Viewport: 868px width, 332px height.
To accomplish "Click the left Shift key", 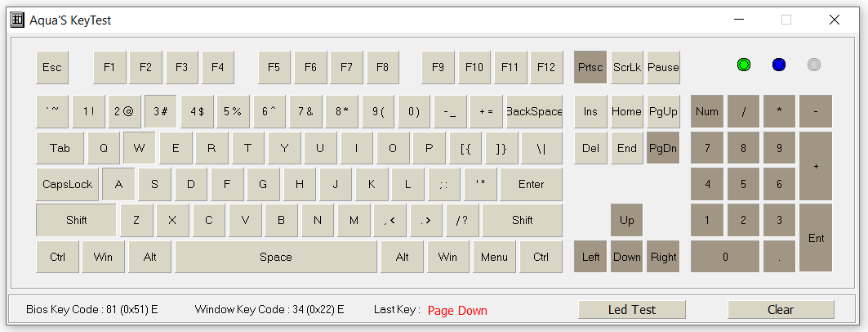I will (x=77, y=220).
